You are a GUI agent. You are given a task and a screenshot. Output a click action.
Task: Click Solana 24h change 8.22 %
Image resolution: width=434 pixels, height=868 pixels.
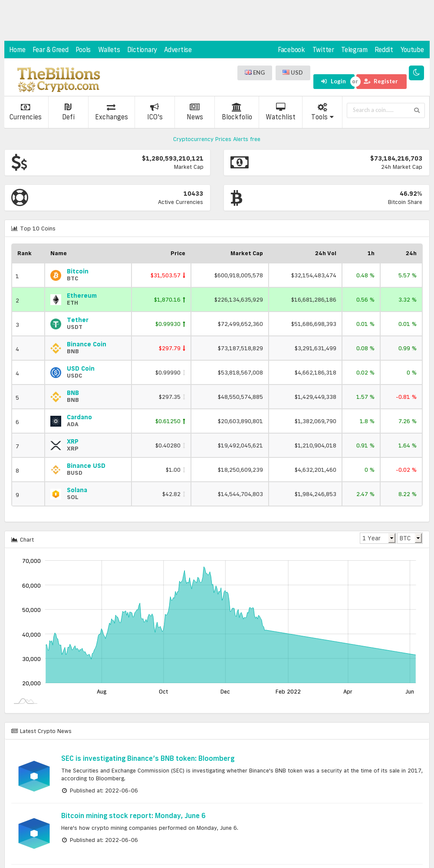(x=407, y=494)
